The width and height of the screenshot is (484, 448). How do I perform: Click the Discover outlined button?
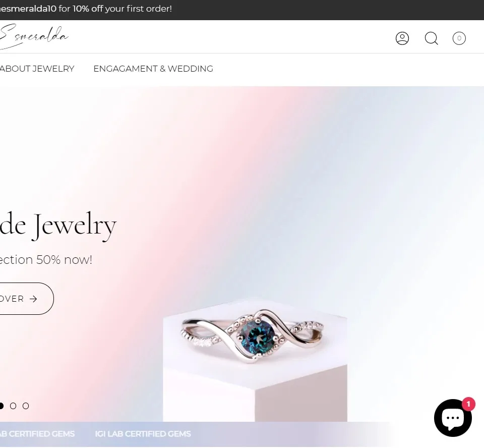pos(27,299)
